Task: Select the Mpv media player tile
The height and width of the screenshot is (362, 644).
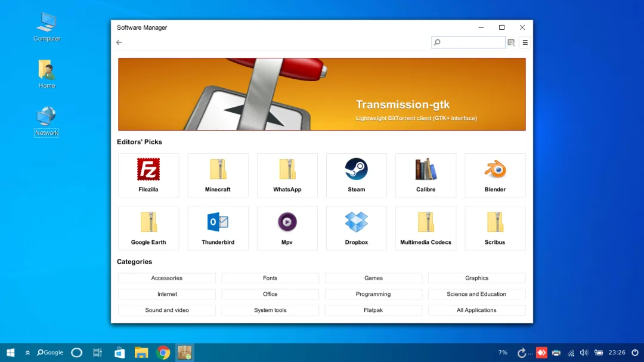Action: tap(287, 228)
